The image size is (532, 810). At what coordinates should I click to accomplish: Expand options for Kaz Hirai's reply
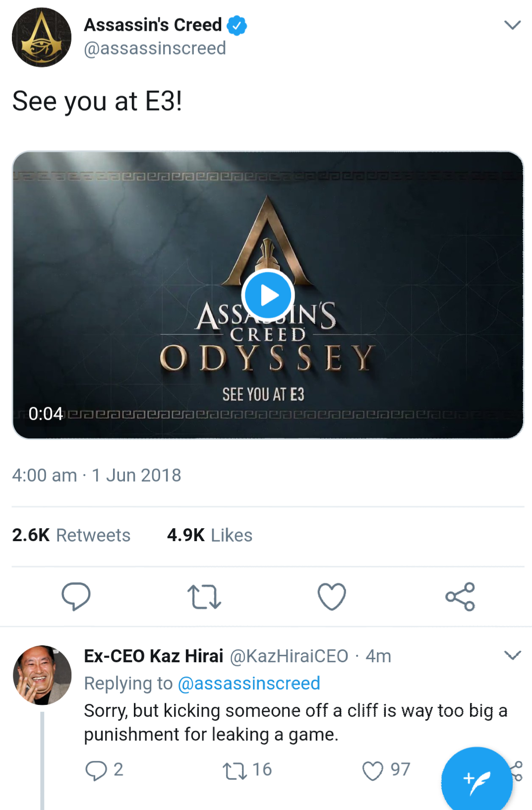512,655
